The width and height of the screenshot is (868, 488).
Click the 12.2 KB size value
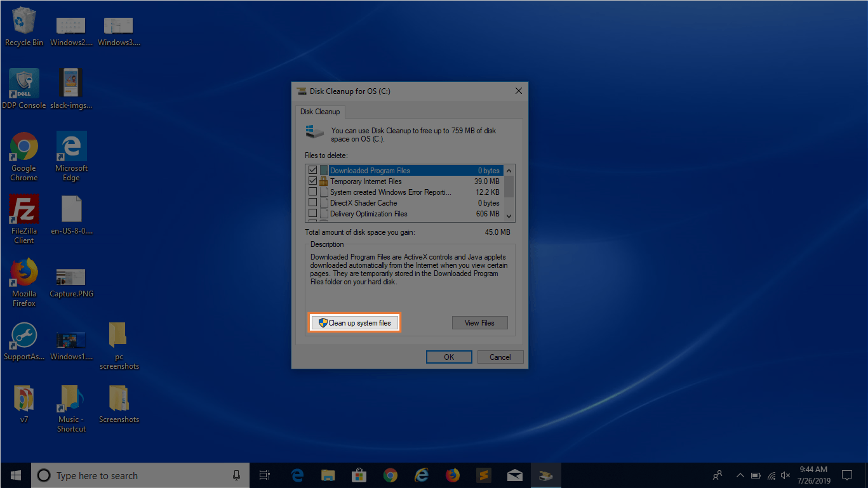coord(487,192)
